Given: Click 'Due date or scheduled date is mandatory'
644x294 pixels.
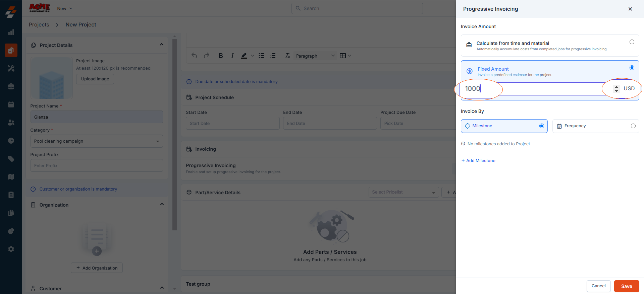Looking at the screenshot, I should 236,82.
